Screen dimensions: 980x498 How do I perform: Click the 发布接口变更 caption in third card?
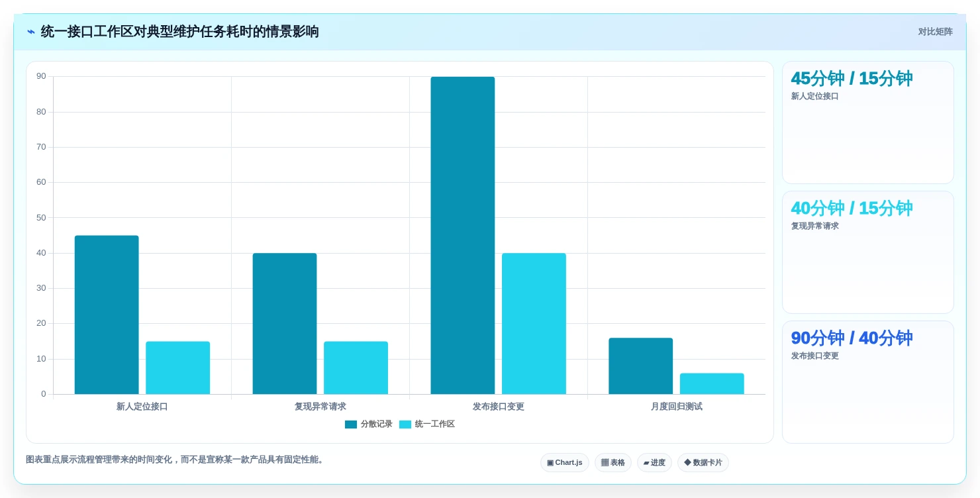click(815, 356)
